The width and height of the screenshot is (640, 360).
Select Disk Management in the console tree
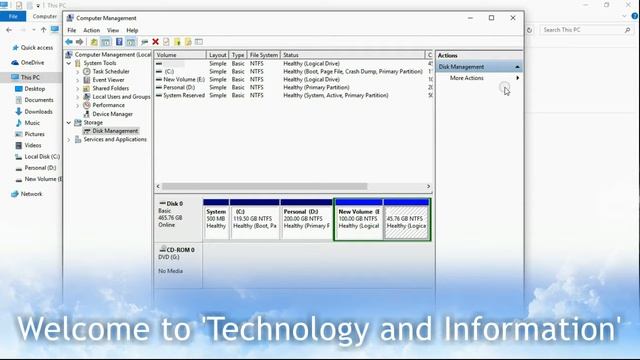click(115, 131)
